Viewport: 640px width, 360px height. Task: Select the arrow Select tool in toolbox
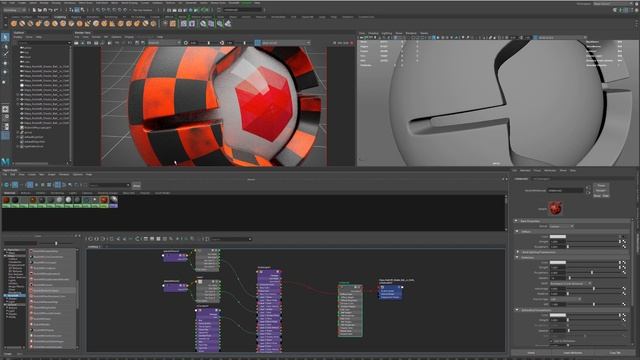5,38
